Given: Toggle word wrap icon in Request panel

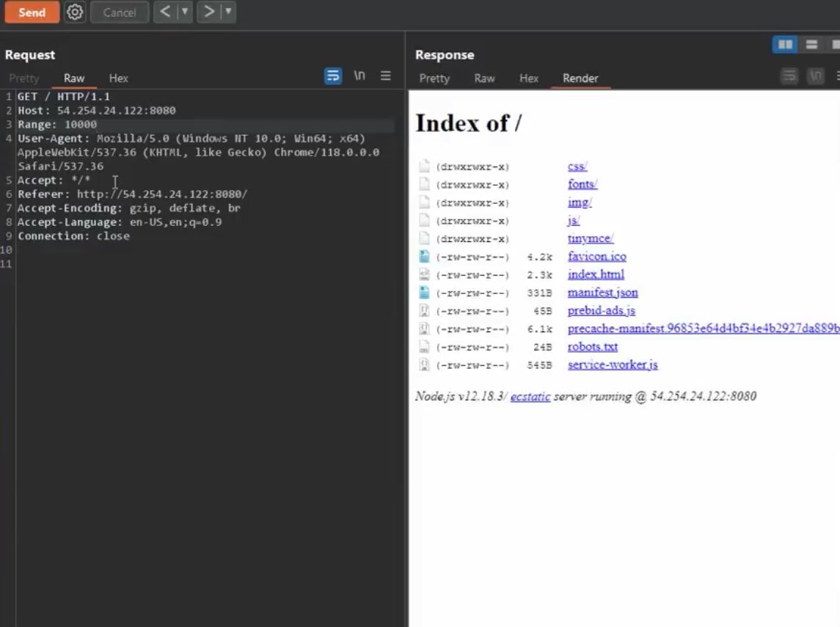Looking at the screenshot, I should tap(332, 76).
